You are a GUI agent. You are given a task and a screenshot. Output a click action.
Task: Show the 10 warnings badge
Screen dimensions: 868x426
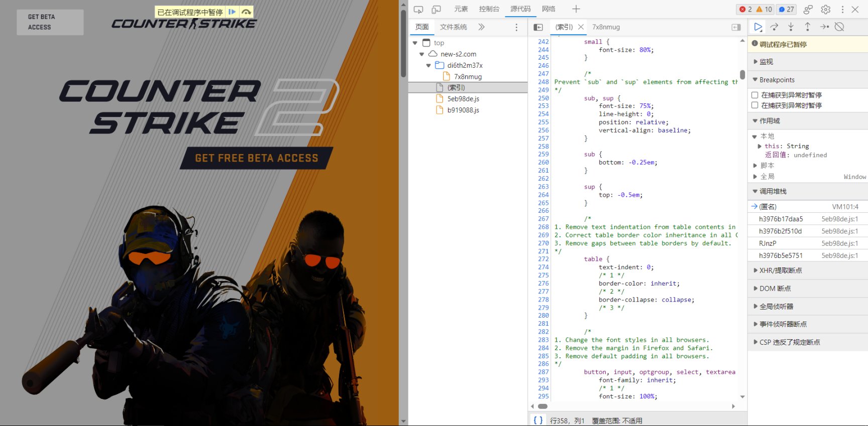(764, 9)
